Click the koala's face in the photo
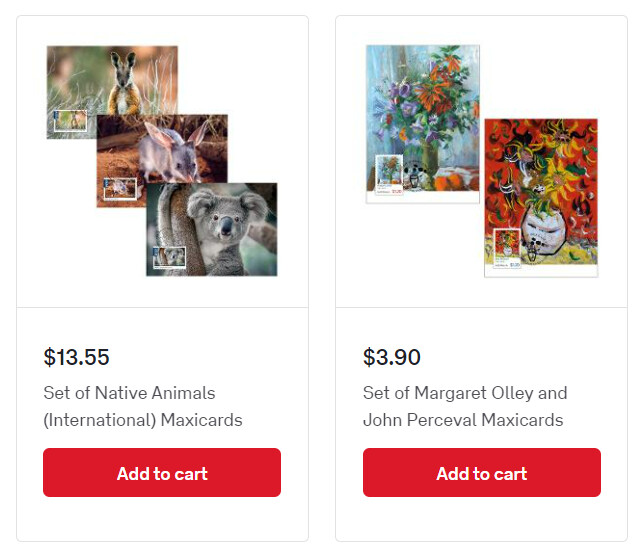This screenshot has height=550, width=634. 222,220
